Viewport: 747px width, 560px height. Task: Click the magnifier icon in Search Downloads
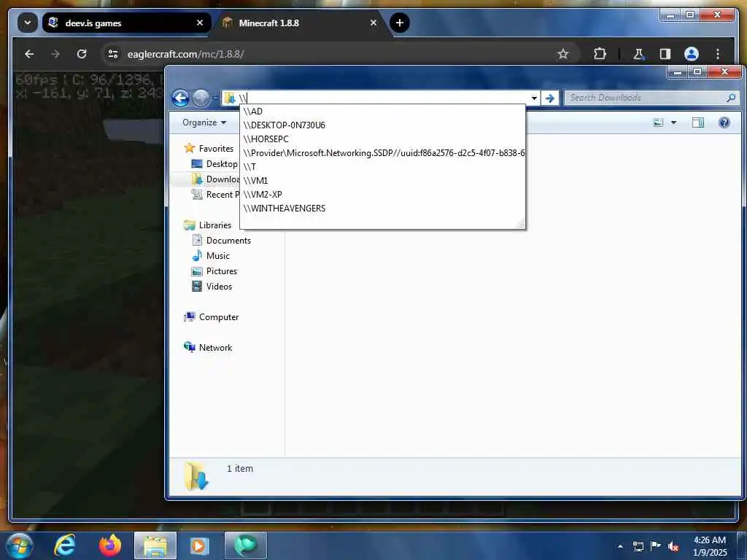(731, 98)
